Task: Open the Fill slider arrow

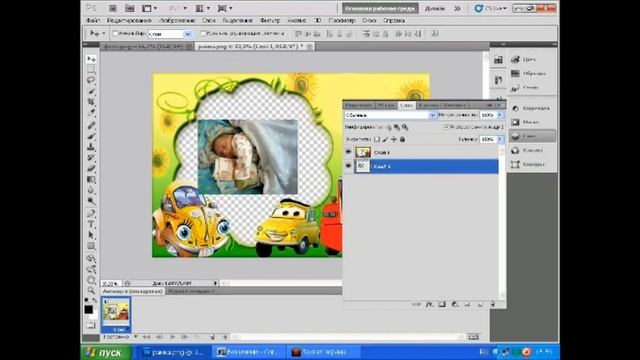Action: [x=500, y=139]
